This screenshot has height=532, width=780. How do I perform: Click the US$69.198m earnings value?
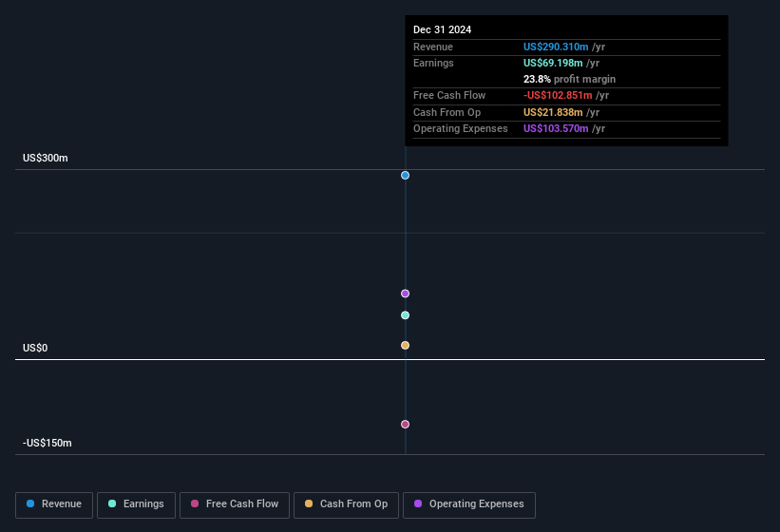553,63
